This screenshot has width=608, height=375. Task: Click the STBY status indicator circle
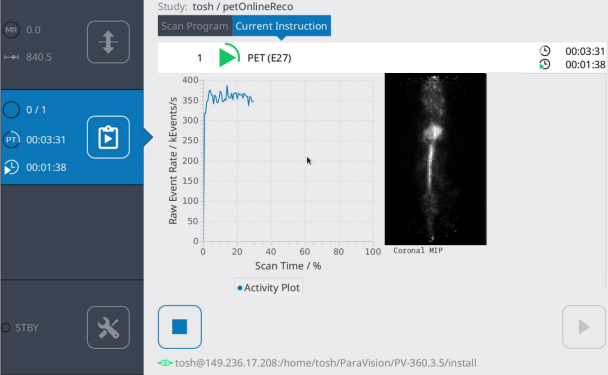click(6, 327)
